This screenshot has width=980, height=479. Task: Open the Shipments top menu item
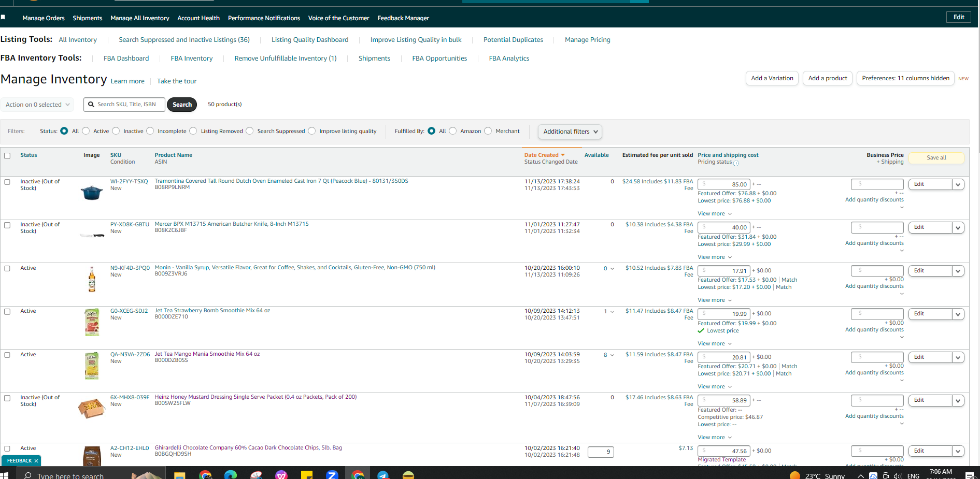(88, 18)
